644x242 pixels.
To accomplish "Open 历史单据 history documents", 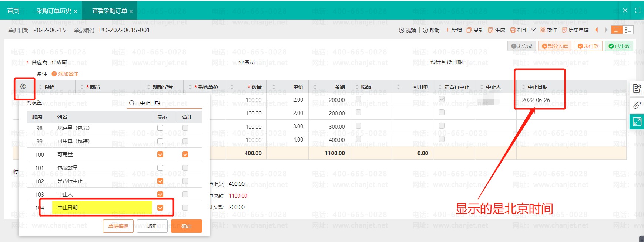I will 575,30.
